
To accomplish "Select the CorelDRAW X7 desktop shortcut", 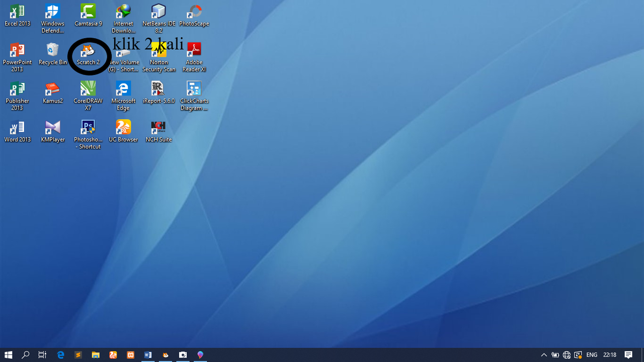I will point(88,97).
